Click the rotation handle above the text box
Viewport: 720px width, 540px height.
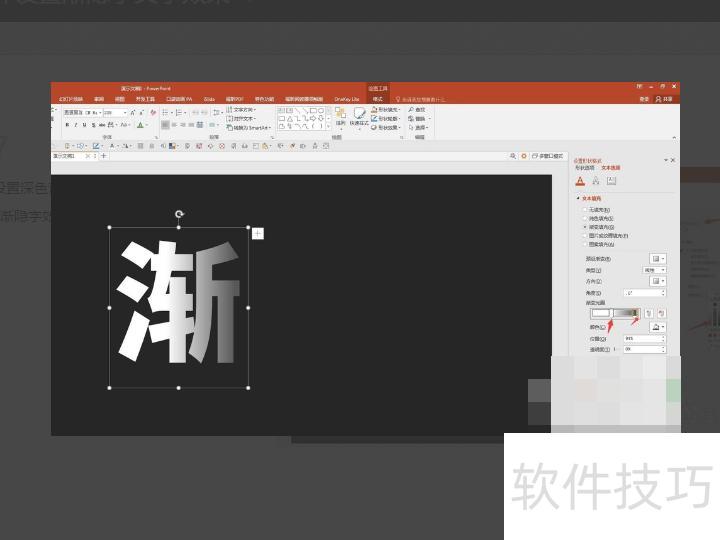179,214
